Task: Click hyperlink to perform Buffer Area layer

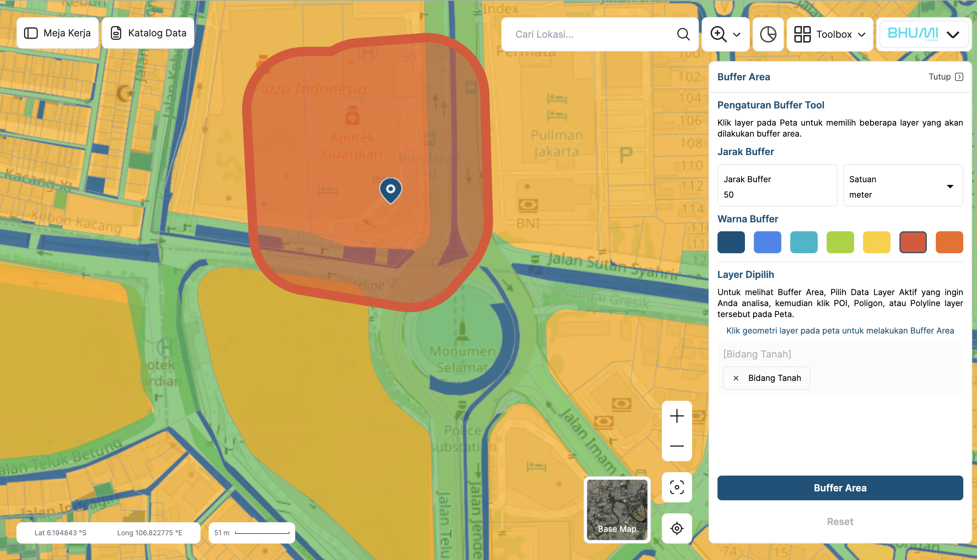Action: click(839, 330)
